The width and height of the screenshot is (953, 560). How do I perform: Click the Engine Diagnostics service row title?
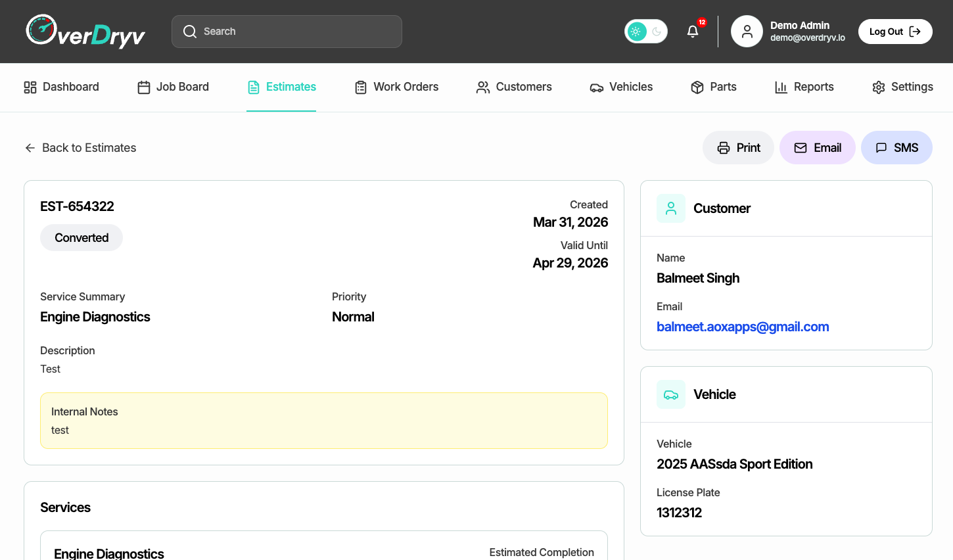pyautogui.click(x=109, y=553)
